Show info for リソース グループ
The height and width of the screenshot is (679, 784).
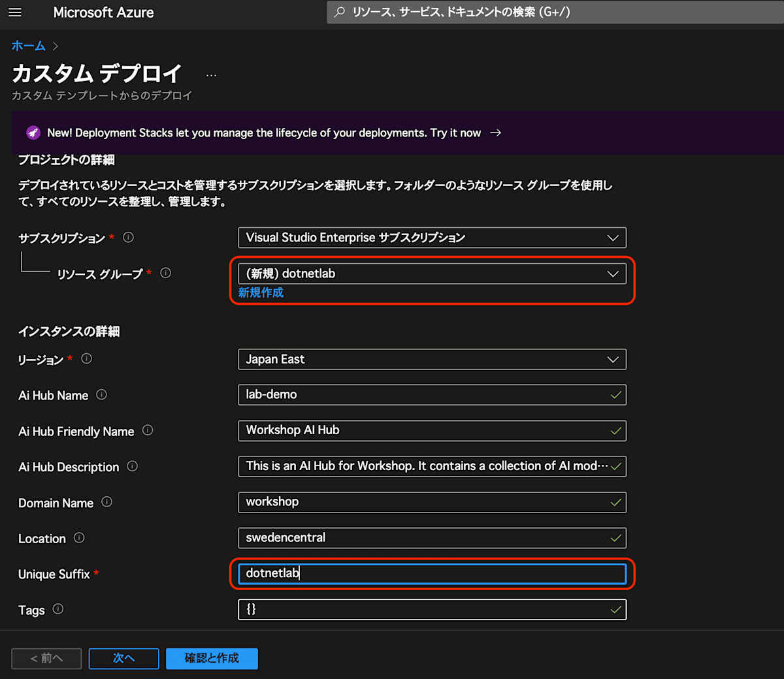tap(166, 273)
